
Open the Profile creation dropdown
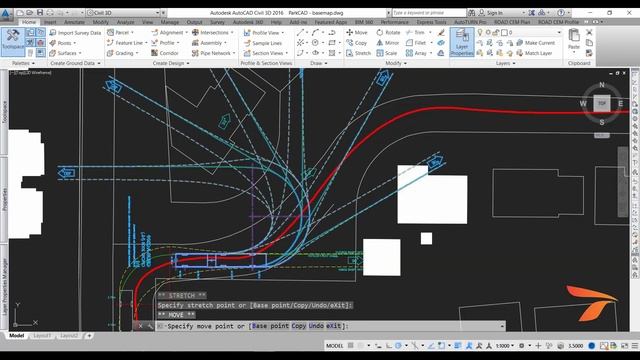coord(165,43)
